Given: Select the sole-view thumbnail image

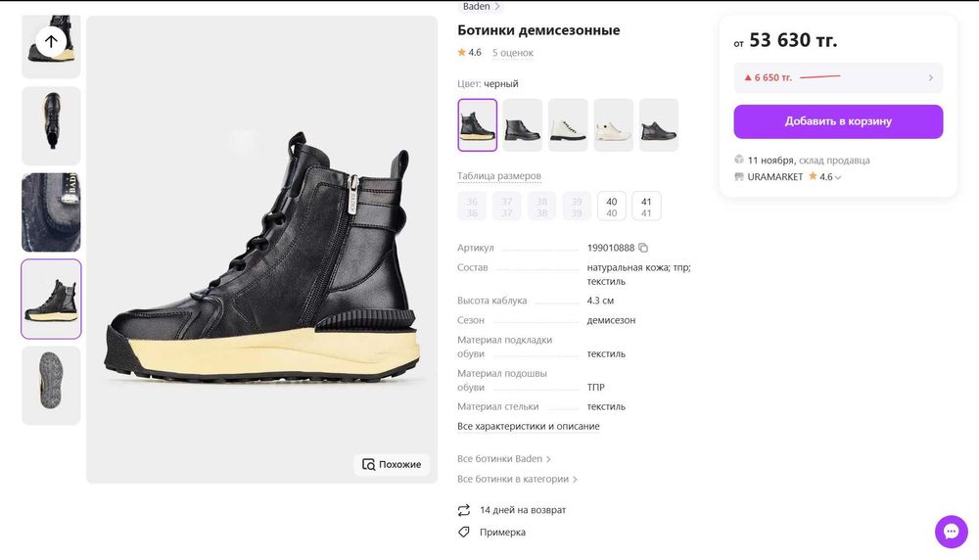Looking at the screenshot, I should (51, 386).
